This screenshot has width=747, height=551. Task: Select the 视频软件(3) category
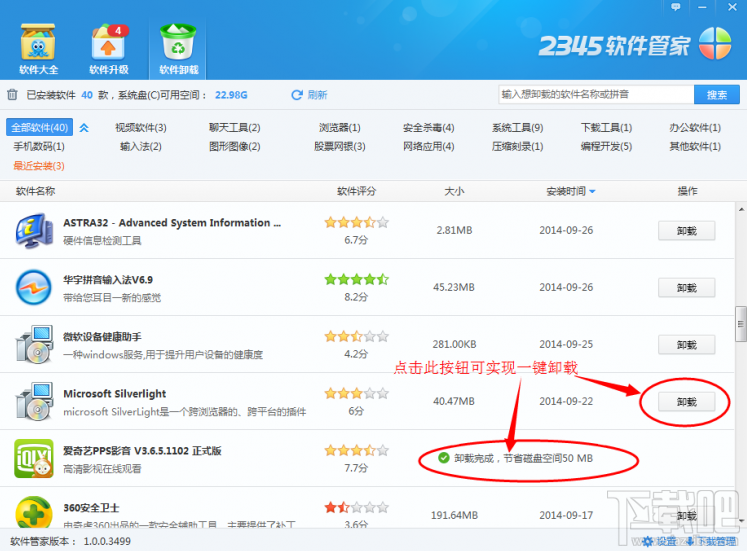[141, 128]
